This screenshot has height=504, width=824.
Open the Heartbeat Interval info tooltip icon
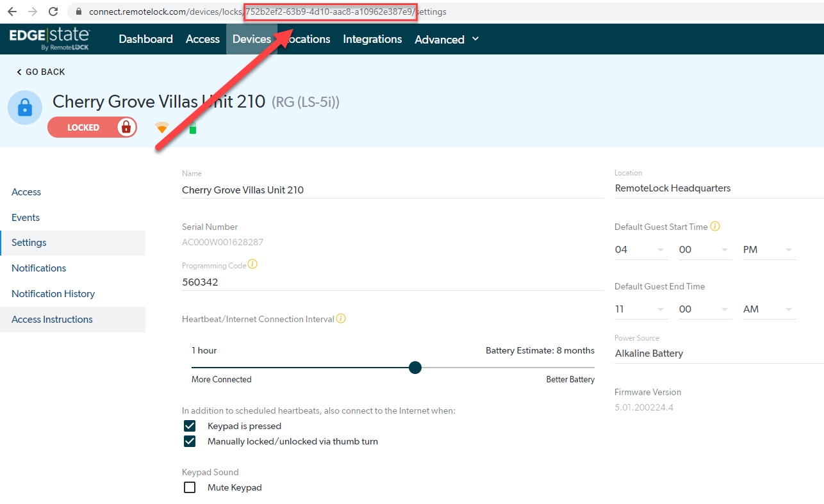tap(341, 318)
